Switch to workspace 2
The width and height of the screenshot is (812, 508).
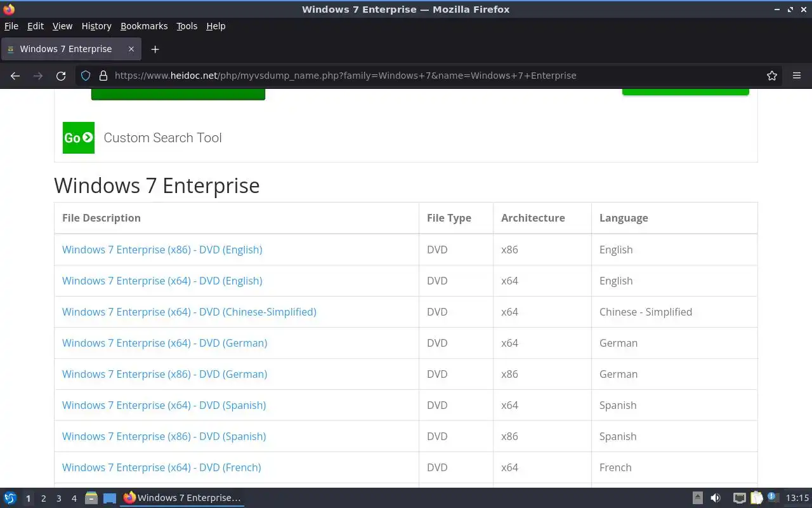tap(43, 498)
